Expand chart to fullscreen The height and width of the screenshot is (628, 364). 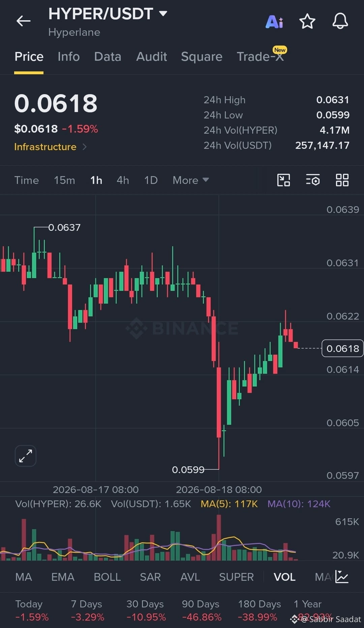[26, 456]
